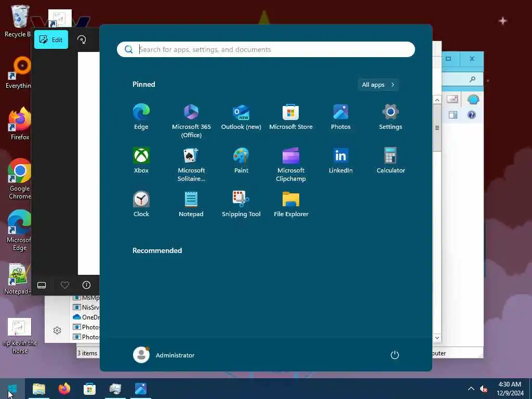The width and height of the screenshot is (532, 399).
Task: Open Firefox from the taskbar
Action: coord(64,389)
